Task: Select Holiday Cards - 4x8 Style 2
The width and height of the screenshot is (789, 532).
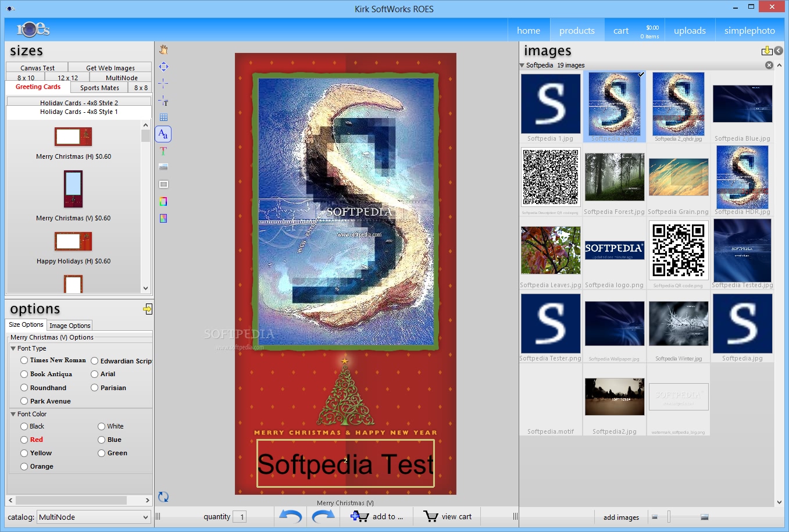Action: [x=79, y=102]
